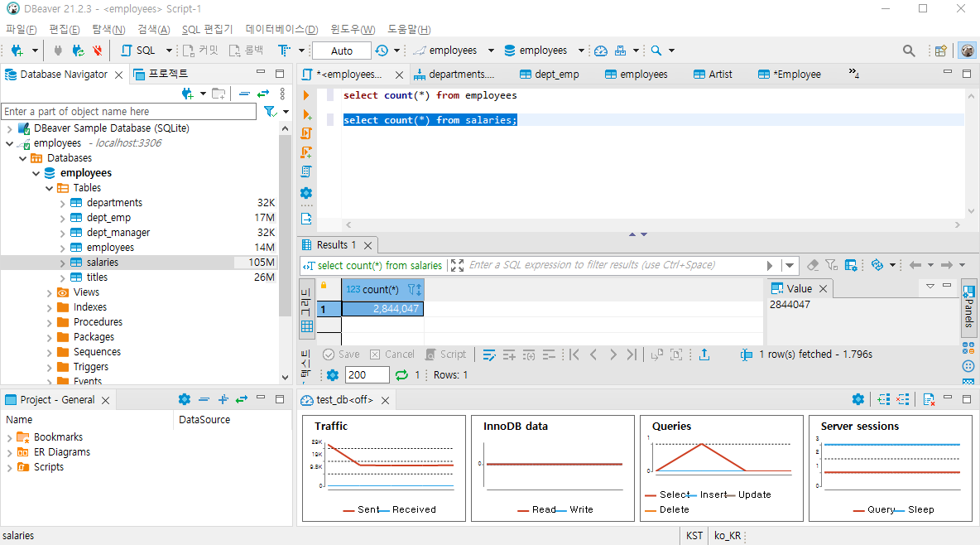The image size is (980, 545).
Task: Click the new connection icon in the Navigator toolbar
Action: [188, 94]
